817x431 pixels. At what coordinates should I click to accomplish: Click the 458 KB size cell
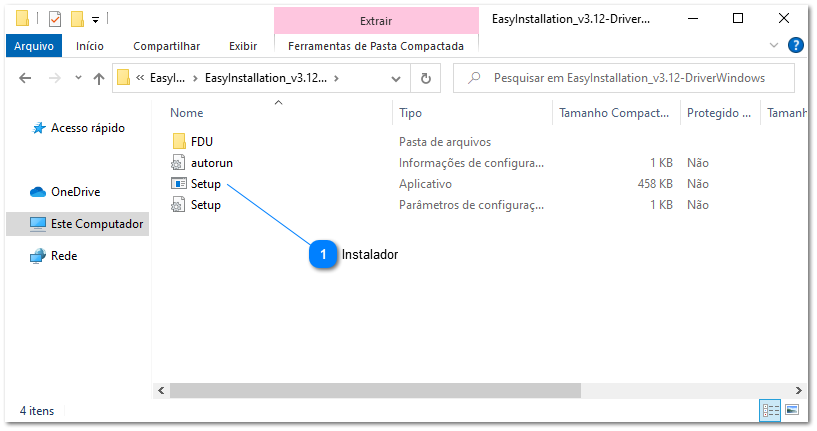point(655,184)
